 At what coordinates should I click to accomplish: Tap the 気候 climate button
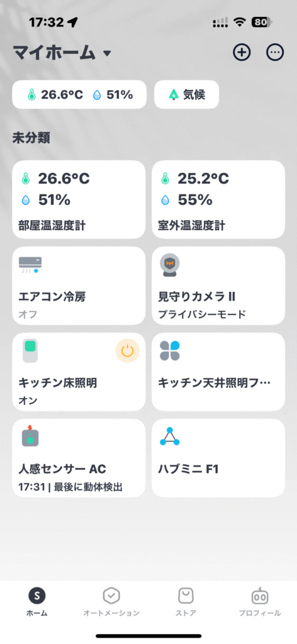click(x=186, y=94)
